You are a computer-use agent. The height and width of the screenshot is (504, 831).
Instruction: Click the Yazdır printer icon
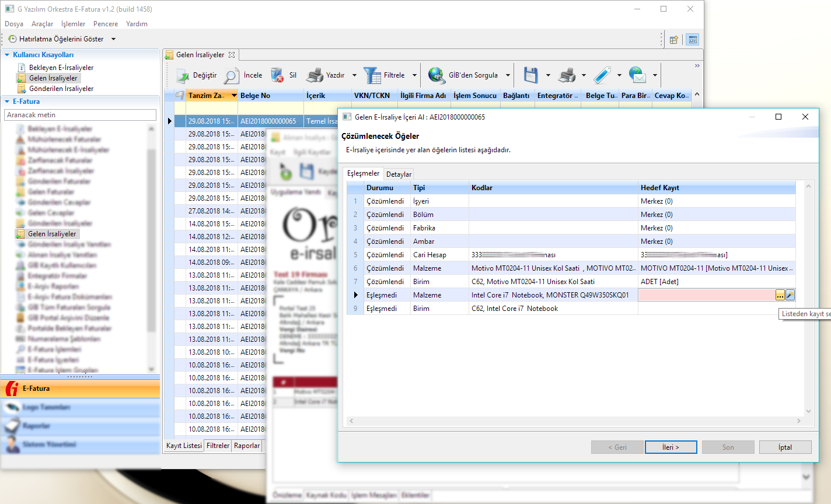(x=315, y=75)
